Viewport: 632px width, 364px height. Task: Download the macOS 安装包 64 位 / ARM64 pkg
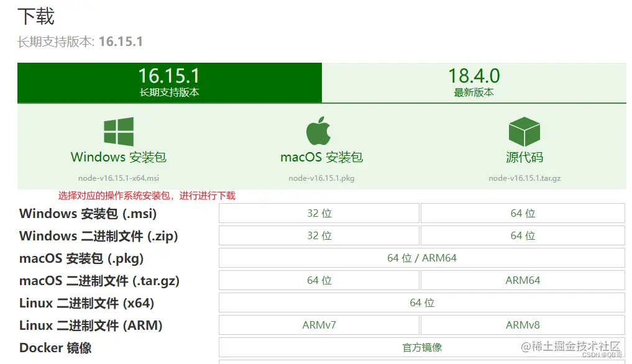[x=422, y=258]
